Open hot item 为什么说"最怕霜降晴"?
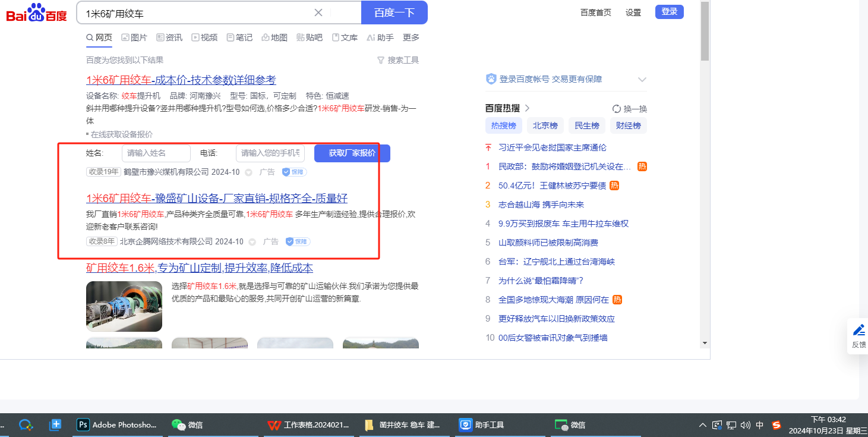Viewport: 868px width, 437px height. click(541, 281)
